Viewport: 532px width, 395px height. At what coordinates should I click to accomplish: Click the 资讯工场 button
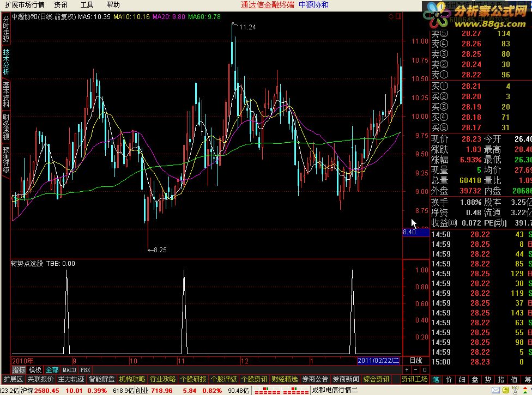(x=415, y=379)
